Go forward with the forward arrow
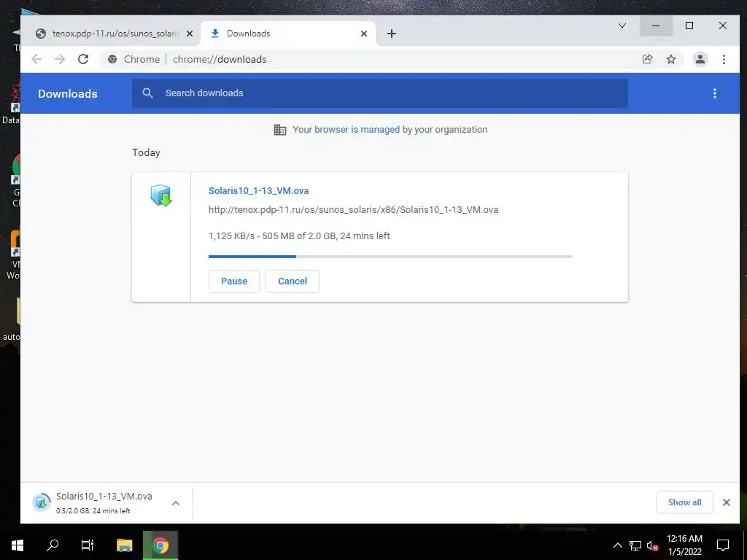 (60, 59)
